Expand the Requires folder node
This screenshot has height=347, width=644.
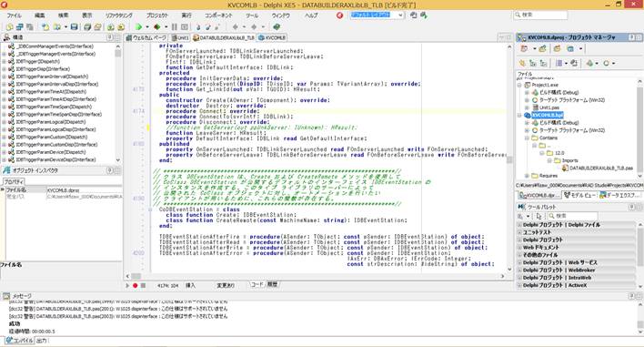click(x=527, y=176)
